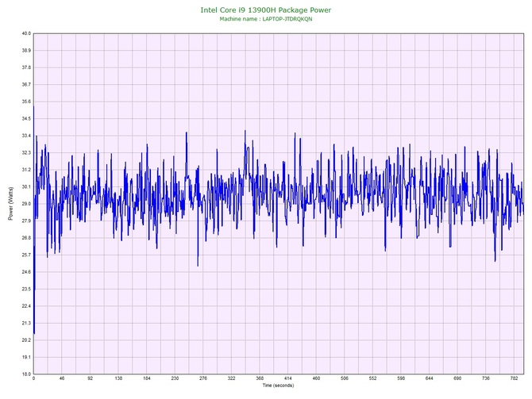Click the 506 tick on time axis
Viewport: 532px width, 399px height.
(x=345, y=378)
